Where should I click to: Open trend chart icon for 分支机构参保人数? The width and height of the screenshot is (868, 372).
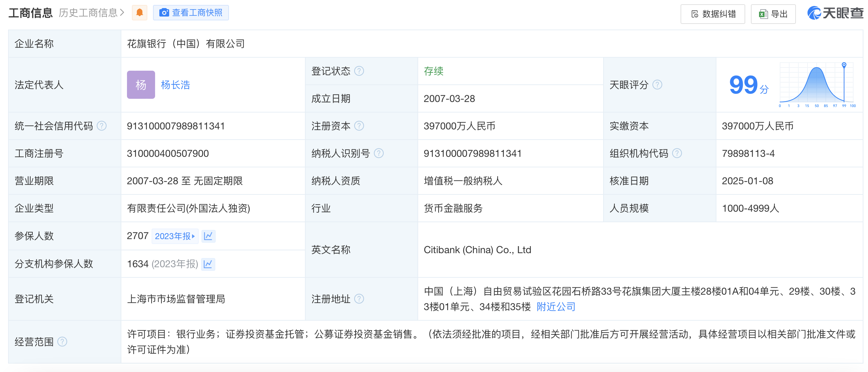click(x=208, y=264)
